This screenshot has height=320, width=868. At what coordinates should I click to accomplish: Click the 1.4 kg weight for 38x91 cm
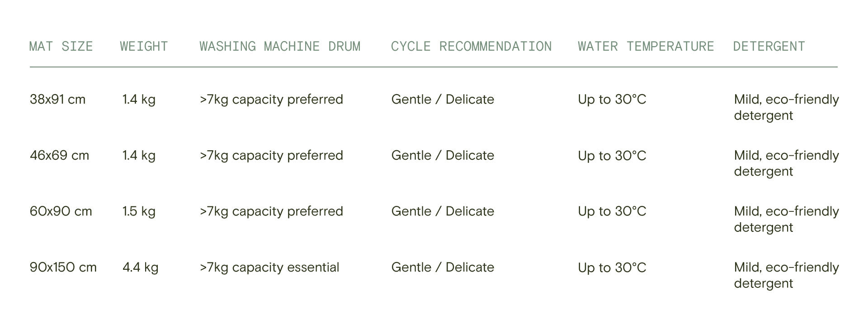click(x=139, y=100)
